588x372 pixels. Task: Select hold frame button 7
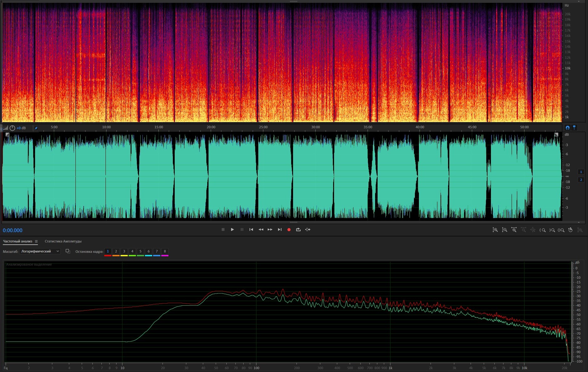(157, 251)
